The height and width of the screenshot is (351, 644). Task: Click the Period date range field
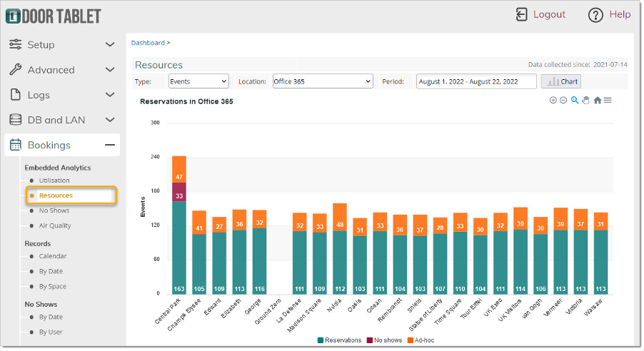(x=476, y=81)
